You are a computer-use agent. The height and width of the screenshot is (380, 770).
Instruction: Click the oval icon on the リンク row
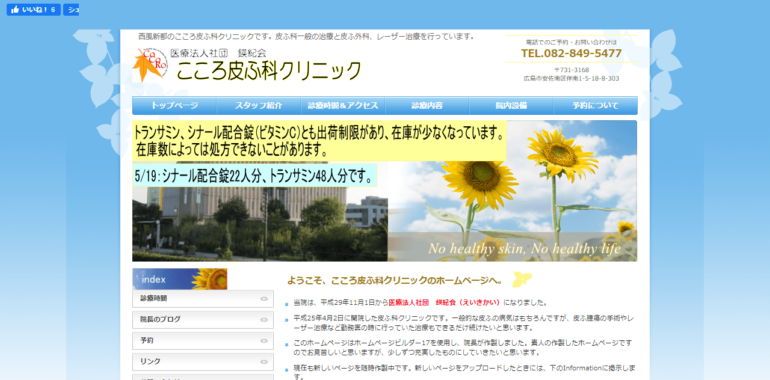point(264,362)
